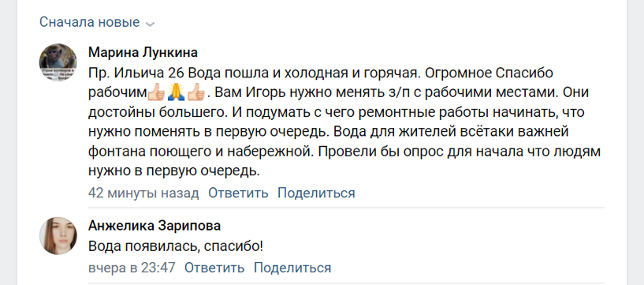Open the '42 минуты назад' timestamp link
Image resolution: width=644 pixels, height=285 pixels.
tap(143, 193)
